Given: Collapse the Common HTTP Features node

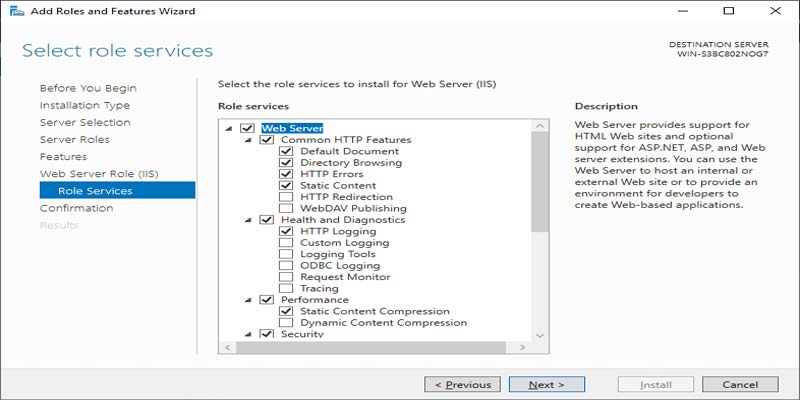Looking at the screenshot, I should click(x=248, y=140).
